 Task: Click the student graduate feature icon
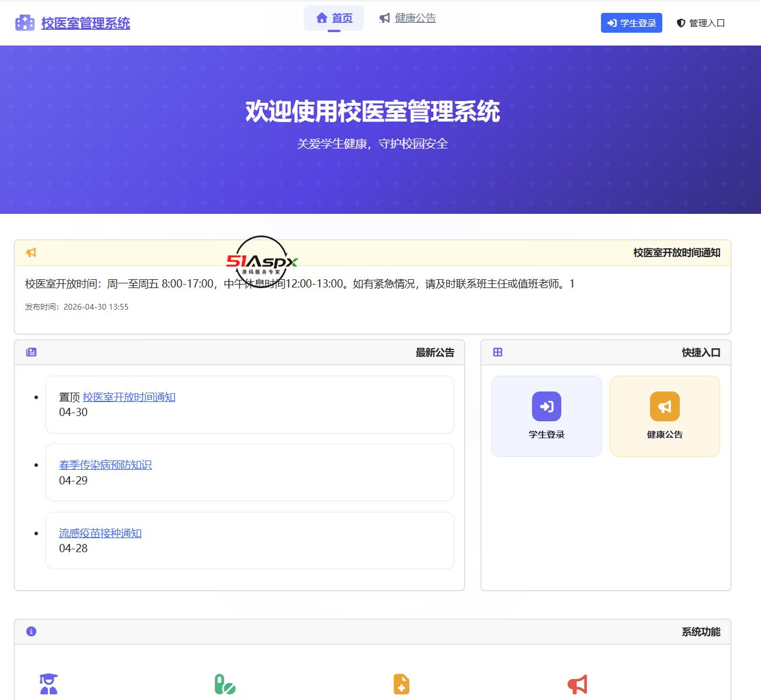click(48, 684)
